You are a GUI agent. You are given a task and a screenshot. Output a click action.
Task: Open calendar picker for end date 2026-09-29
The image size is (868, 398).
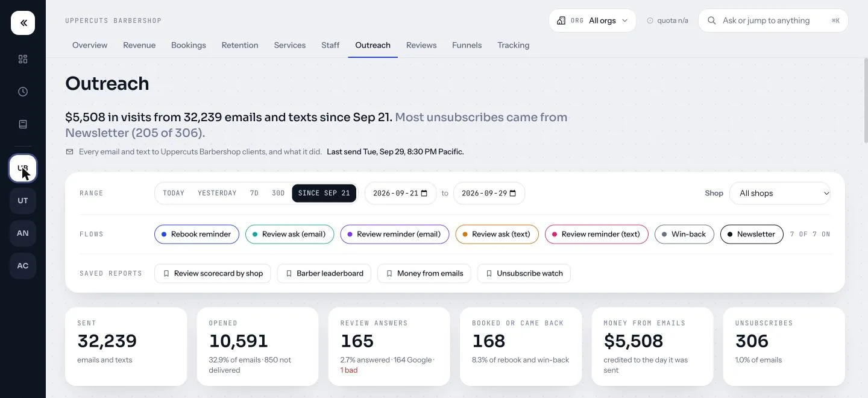(x=513, y=194)
